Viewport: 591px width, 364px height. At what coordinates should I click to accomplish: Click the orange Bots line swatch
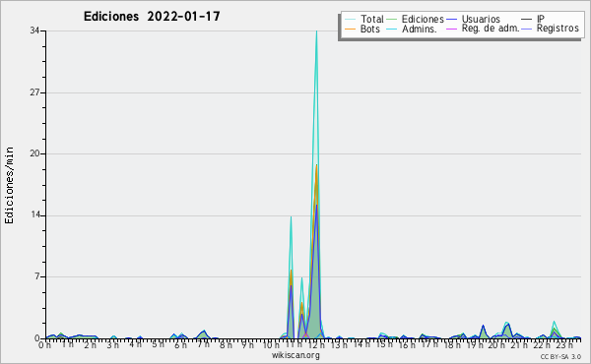tap(350, 29)
